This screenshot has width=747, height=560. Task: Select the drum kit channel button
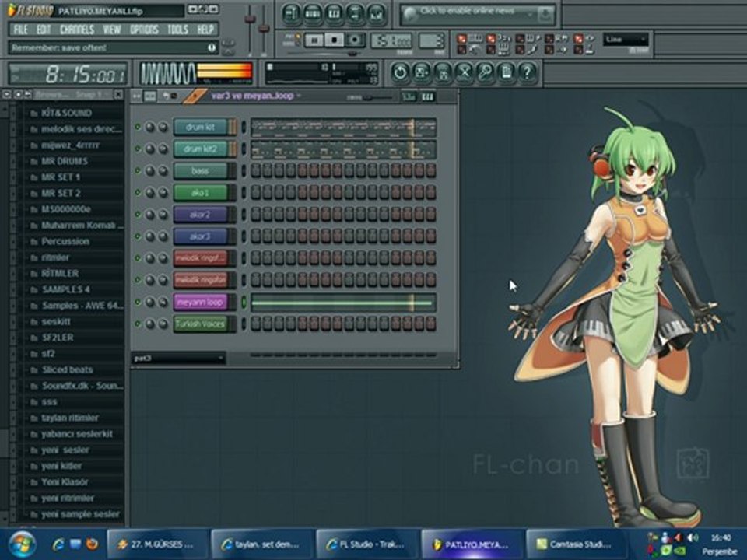point(200,127)
